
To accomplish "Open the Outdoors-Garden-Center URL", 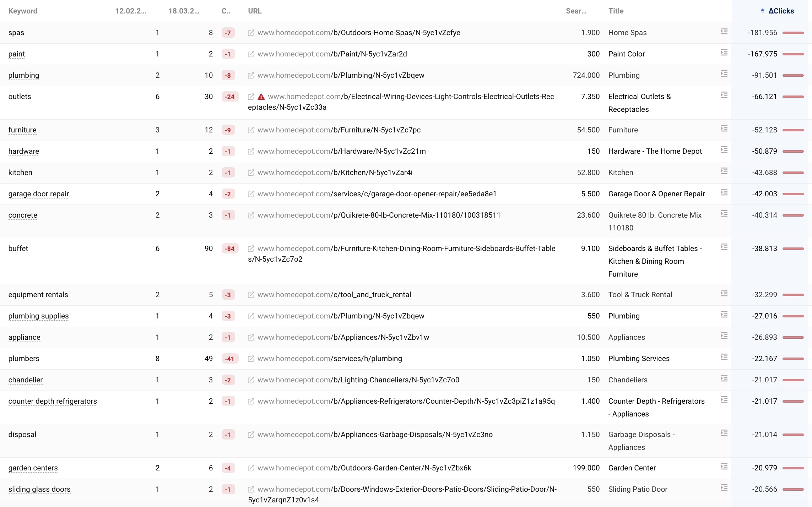I will pos(364,468).
